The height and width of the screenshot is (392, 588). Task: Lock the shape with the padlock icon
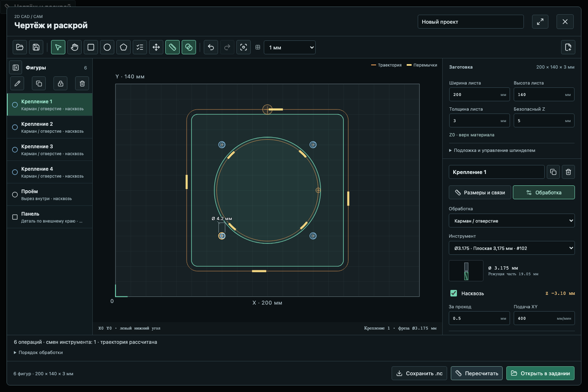[60, 83]
